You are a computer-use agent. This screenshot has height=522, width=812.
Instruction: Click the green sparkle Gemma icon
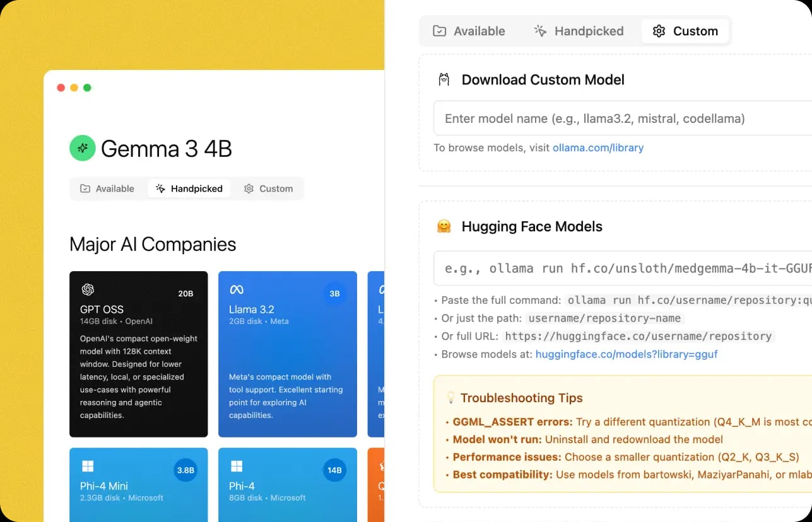(82, 148)
